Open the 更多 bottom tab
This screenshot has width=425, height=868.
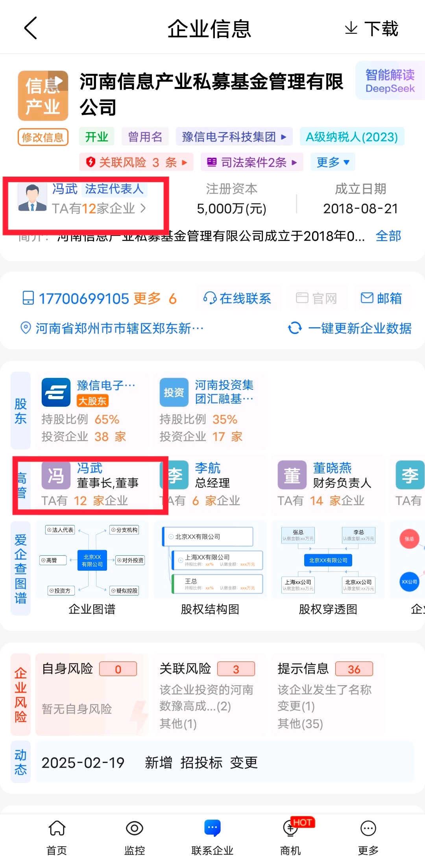pyautogui.click(x=368, y=838)
